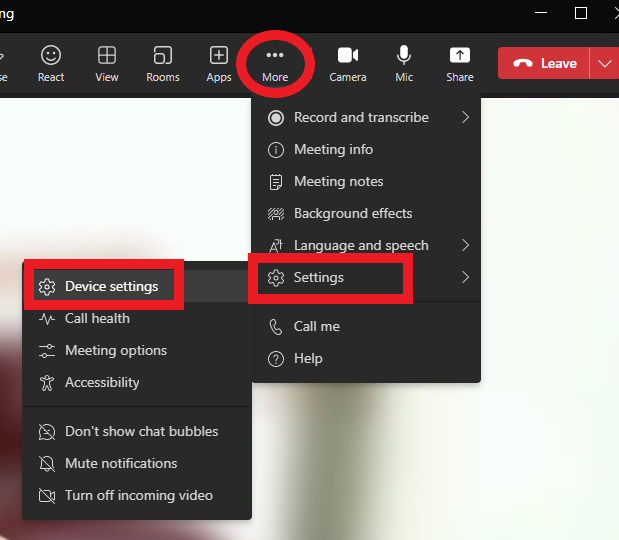Viewport: 619px width, 540px height.
Task: Click the red hang-up phone icon
Action: click(x=523, y=63)
